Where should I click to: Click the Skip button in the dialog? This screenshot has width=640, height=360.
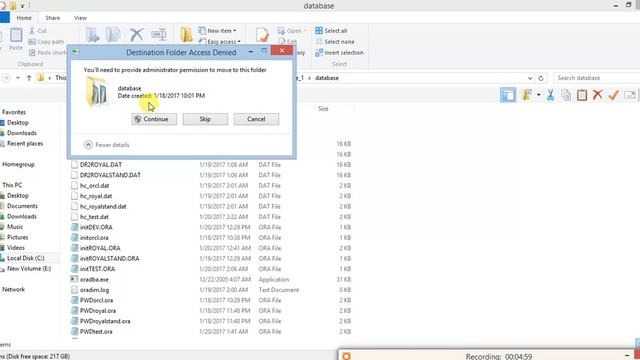(x=205, y=119)
